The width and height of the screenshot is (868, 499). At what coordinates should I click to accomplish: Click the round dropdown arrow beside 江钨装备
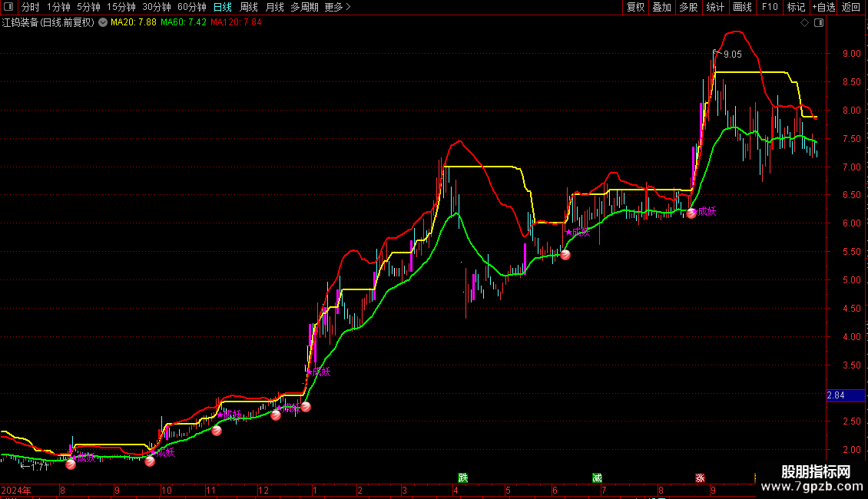click(x=103, y=22)
